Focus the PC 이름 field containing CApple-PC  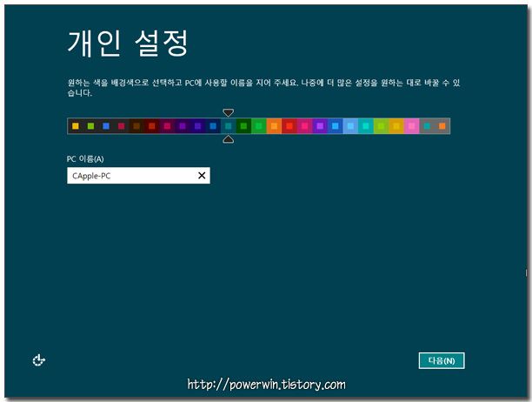tap(138, 176)
